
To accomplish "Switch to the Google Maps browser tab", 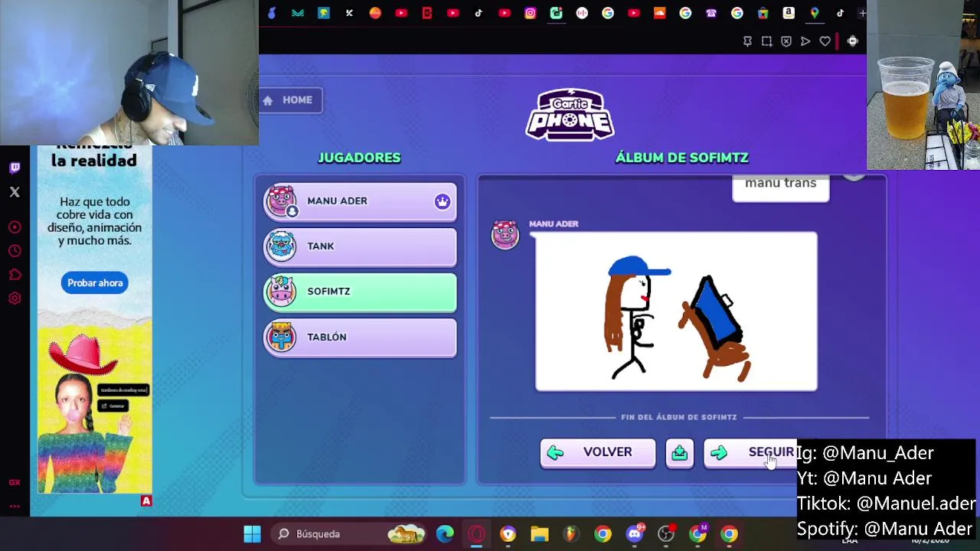I will (815, 13).
